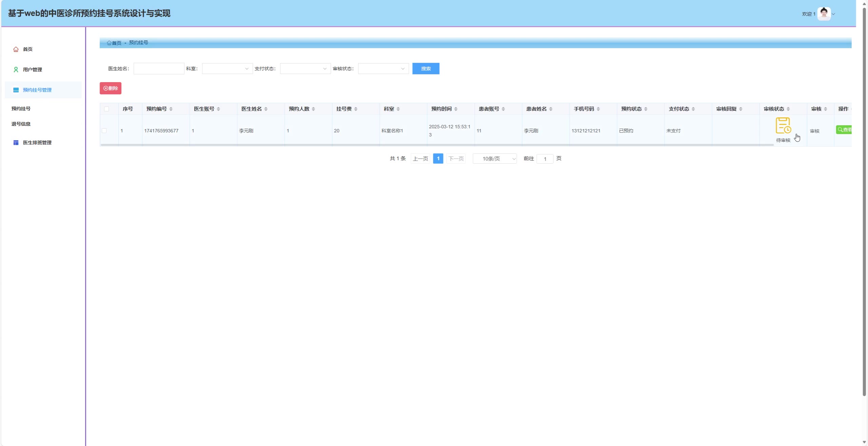The width and height of the screenshot is (868, 446).
Task: Open the 科室 dropdown filter
Action: 227,69
